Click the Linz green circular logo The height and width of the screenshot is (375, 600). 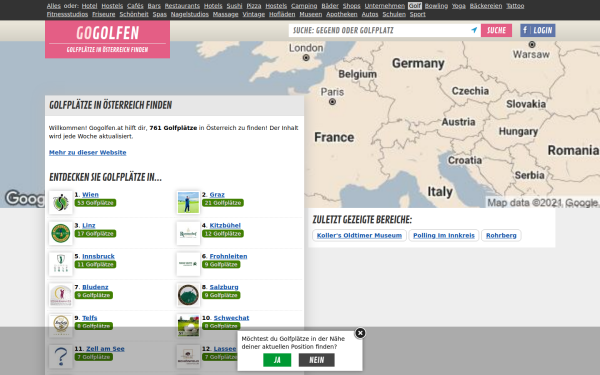coord(61,233)
